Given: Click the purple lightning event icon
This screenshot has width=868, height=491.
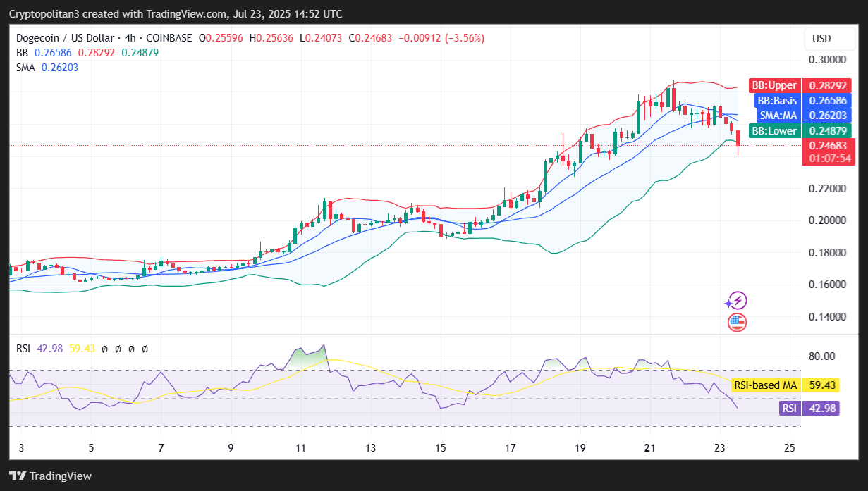Looking at the screenshot, I should (736, 302).
